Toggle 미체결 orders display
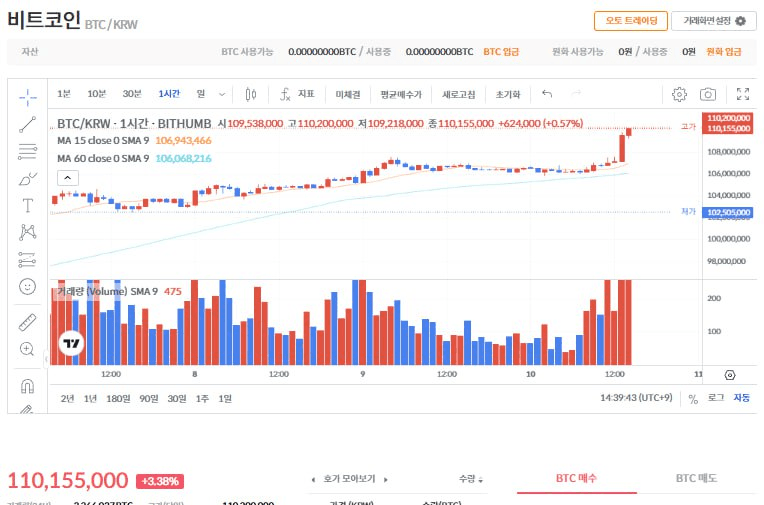 point(348,95)
